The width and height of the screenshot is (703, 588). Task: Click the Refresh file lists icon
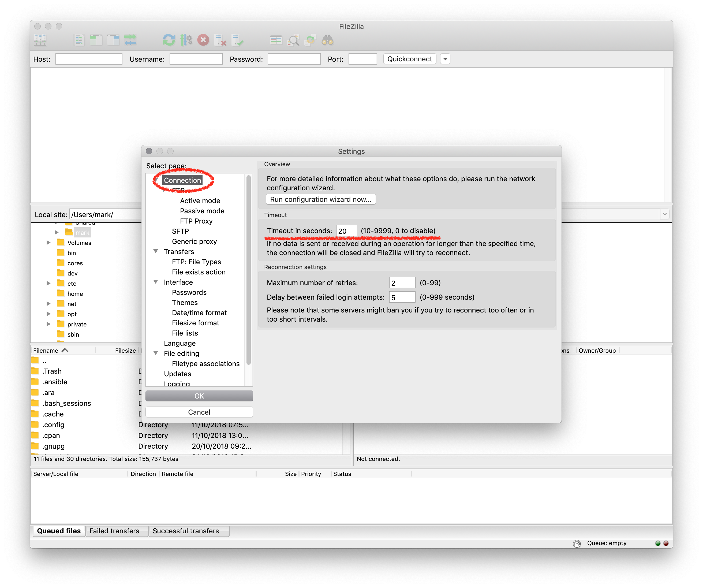[169, 40]
